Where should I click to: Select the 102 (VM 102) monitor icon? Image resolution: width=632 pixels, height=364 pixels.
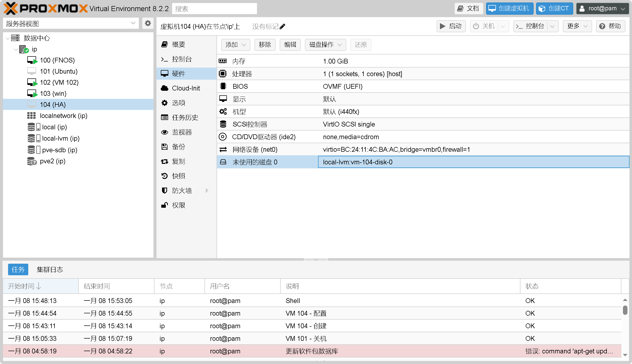click(x=32, y=82)
